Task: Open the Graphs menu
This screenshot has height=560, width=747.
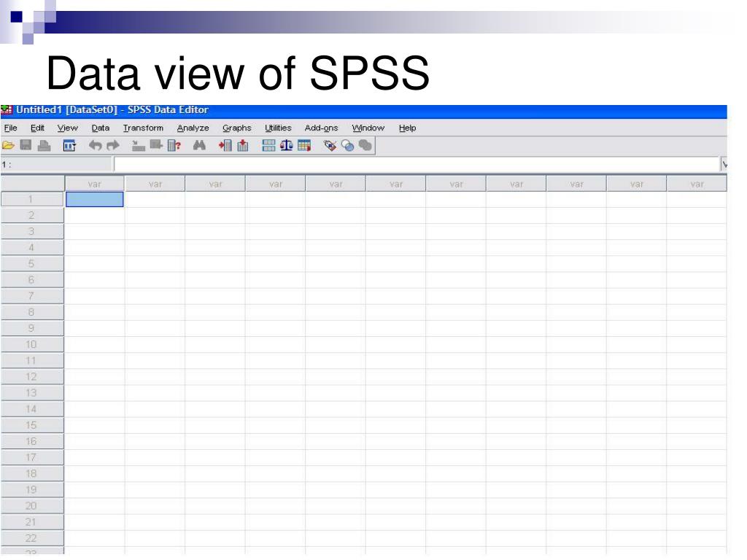Action: tap(237, 128)
